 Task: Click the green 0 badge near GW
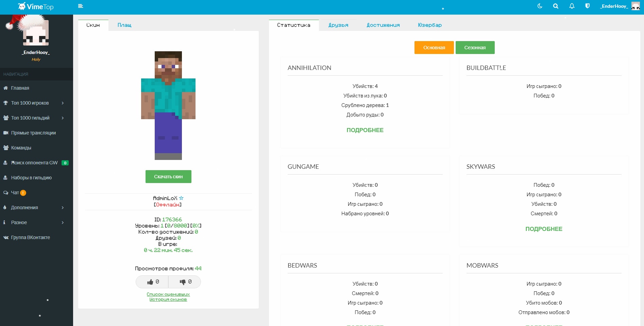(65, 163)
